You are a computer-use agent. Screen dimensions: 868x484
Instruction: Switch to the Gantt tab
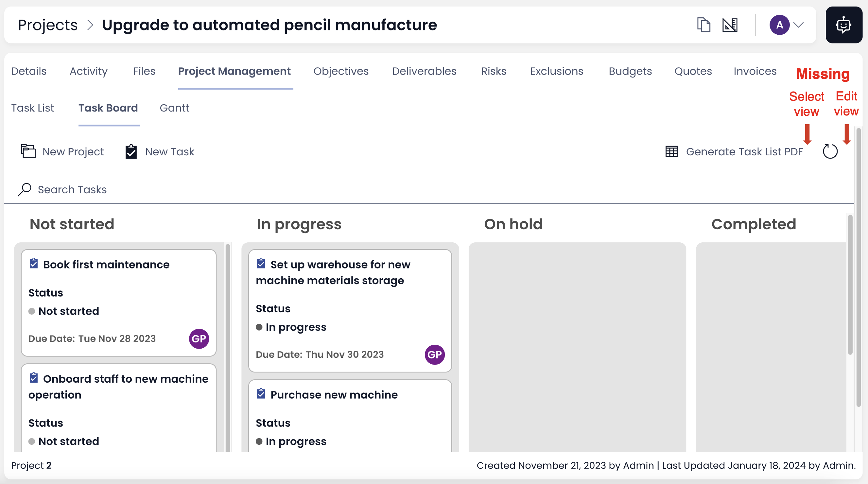click(174, 108)
